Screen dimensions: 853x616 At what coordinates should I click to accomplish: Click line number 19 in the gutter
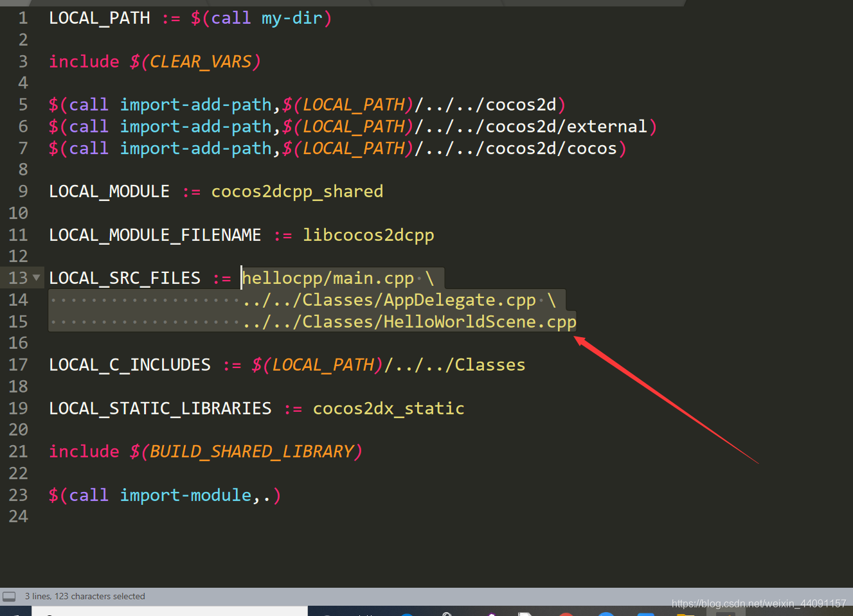point(19,409)
